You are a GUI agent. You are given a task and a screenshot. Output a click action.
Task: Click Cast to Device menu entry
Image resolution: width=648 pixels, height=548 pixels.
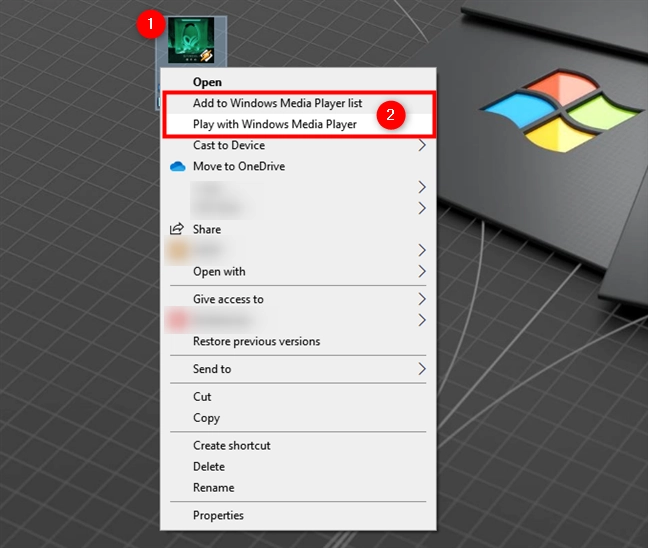[x=298, y=145]
